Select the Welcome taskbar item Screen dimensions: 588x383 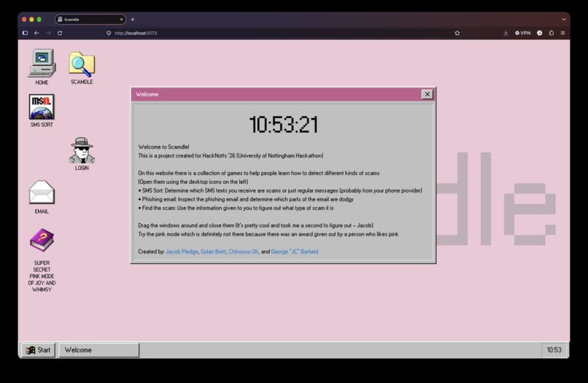pos(99,350)
